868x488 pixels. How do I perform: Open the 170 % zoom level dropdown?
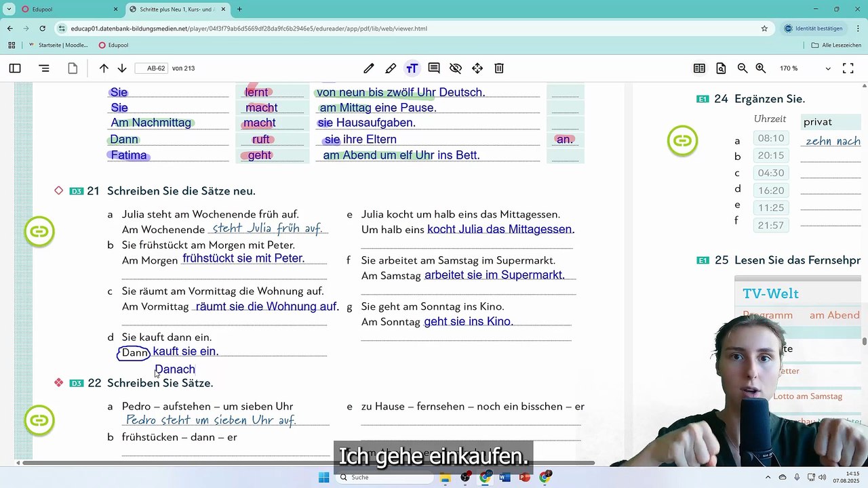click(x=804, y=68)
